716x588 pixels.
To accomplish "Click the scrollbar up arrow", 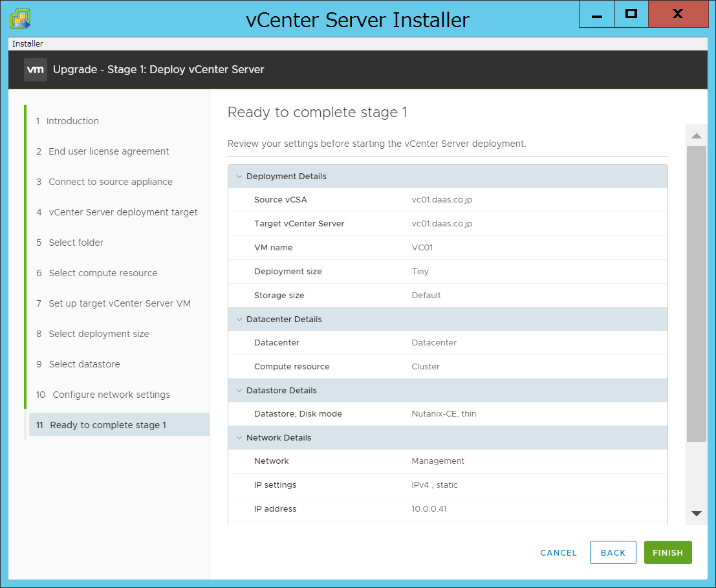I will [x=697, y=136].
